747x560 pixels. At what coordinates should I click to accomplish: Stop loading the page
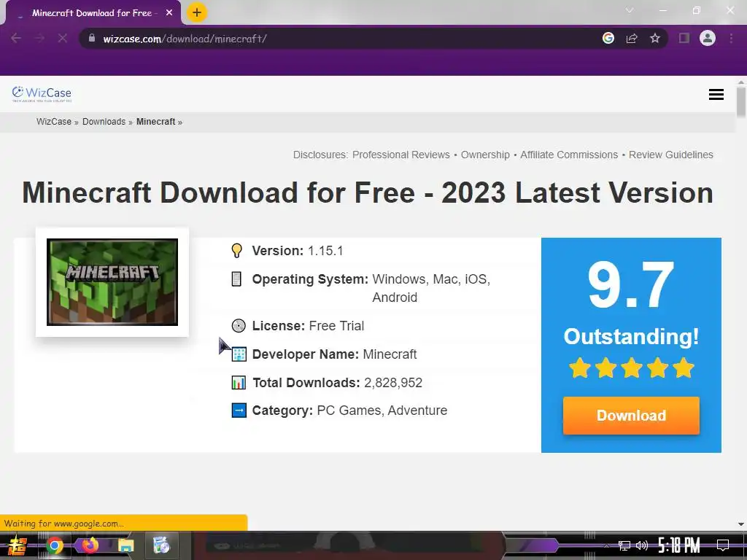[63, 38]
